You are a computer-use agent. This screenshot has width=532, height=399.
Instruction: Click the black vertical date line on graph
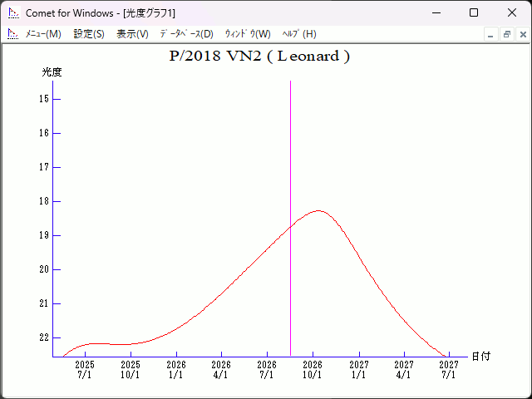(x=290, y=166)
